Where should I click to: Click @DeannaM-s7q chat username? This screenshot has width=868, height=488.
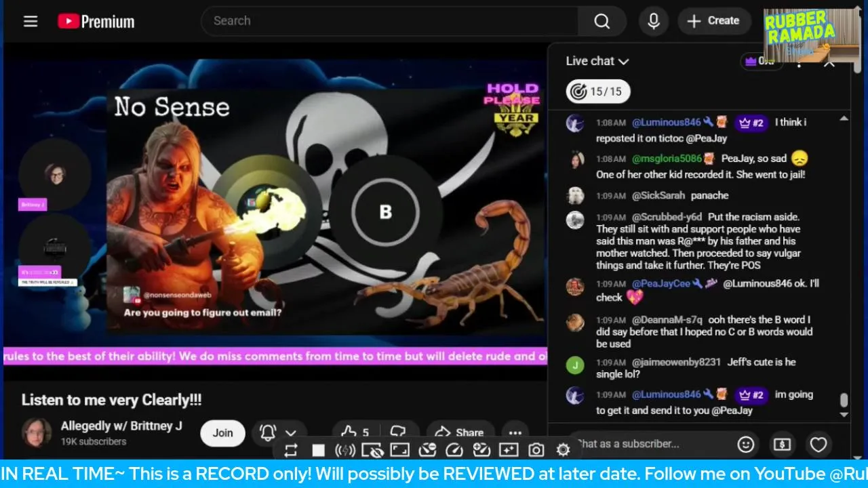(667, 319)
